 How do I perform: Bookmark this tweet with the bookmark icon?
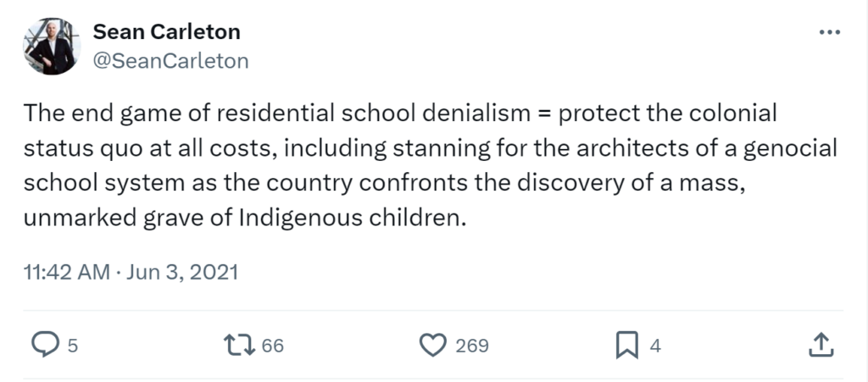[x=626, y=345]
